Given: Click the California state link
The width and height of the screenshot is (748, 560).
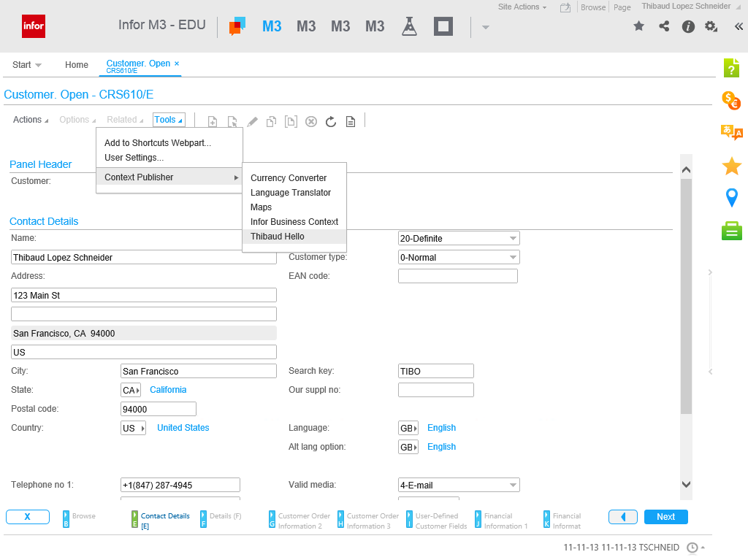Looking at the screenshot, I should (x=168, y=390).
